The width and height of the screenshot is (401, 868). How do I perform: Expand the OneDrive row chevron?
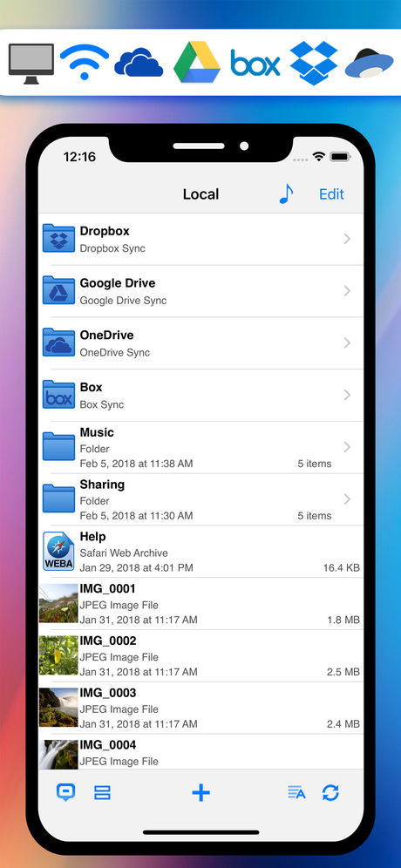(347, 342)
